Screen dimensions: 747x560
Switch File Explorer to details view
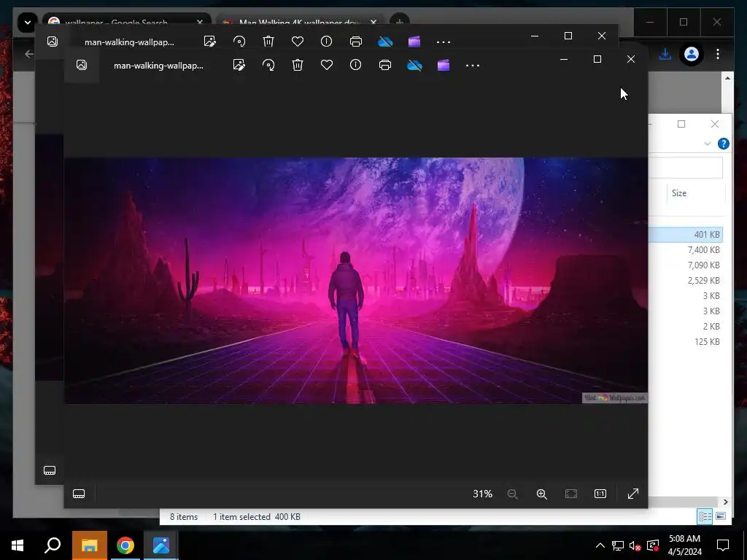[x=705, y=516]
